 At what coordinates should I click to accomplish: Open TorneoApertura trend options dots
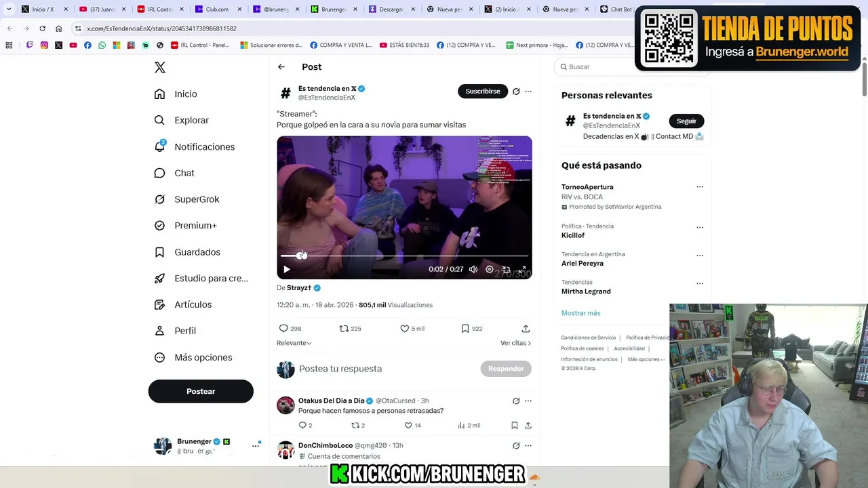700,187
